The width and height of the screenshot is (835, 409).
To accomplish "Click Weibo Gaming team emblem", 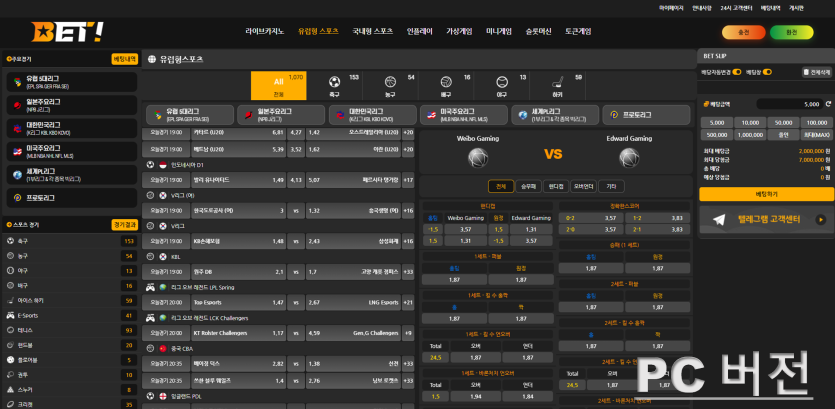I will point(478,158).
